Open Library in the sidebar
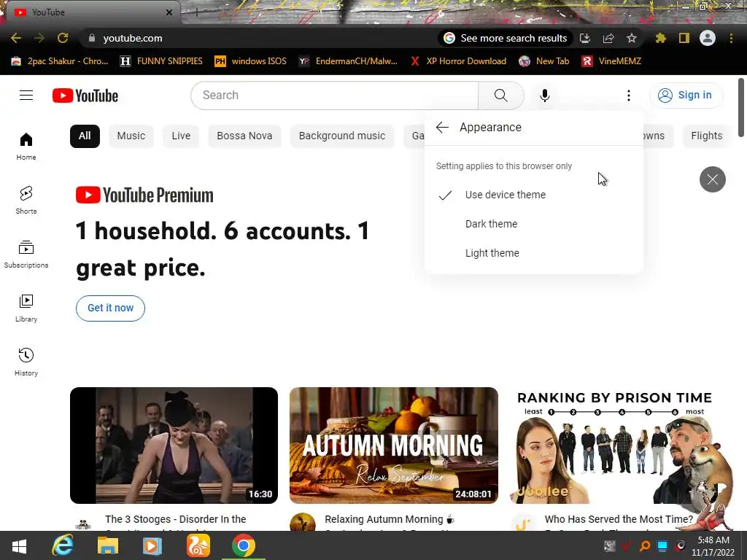The image size is (747, 560). pyautogui.click(x=26, y=308)
